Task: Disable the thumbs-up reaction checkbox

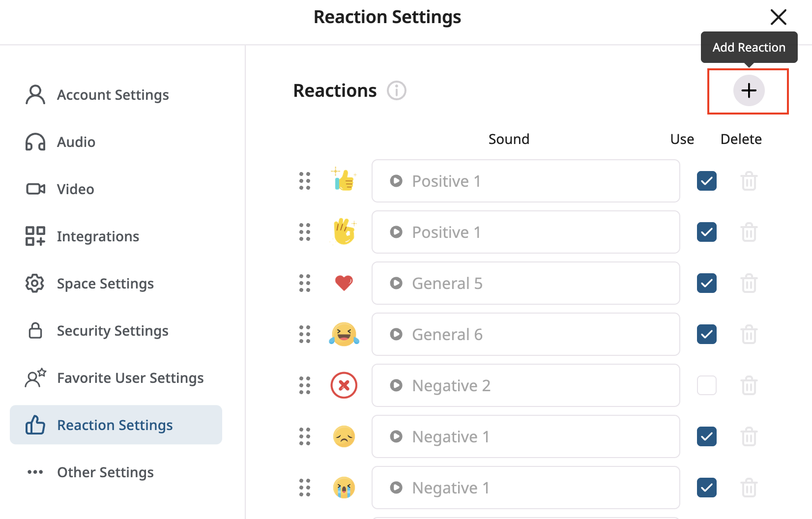Action: 706,181
